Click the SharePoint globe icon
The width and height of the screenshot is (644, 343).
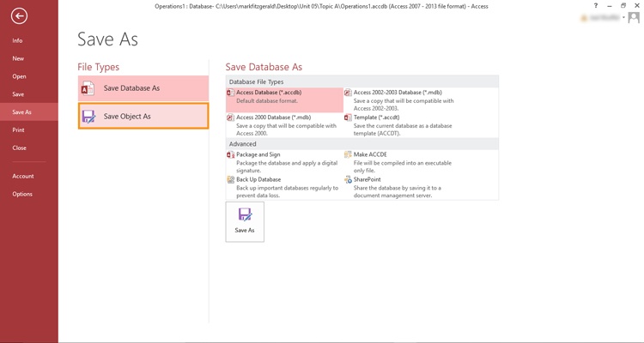(348, 180)
